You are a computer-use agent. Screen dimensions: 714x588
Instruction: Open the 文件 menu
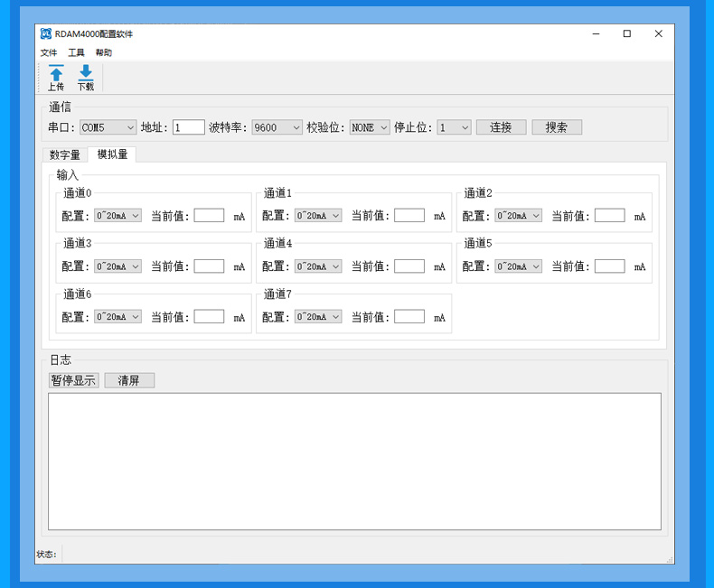pyautogui.click(x=49, y=53)
